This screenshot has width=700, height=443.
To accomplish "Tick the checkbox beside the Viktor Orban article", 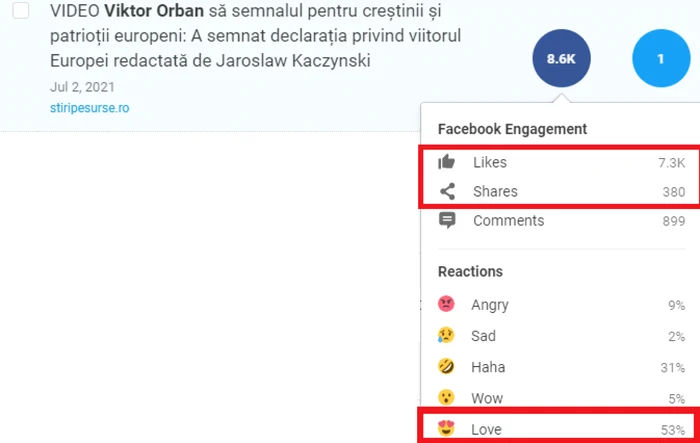I will point(21,10).
